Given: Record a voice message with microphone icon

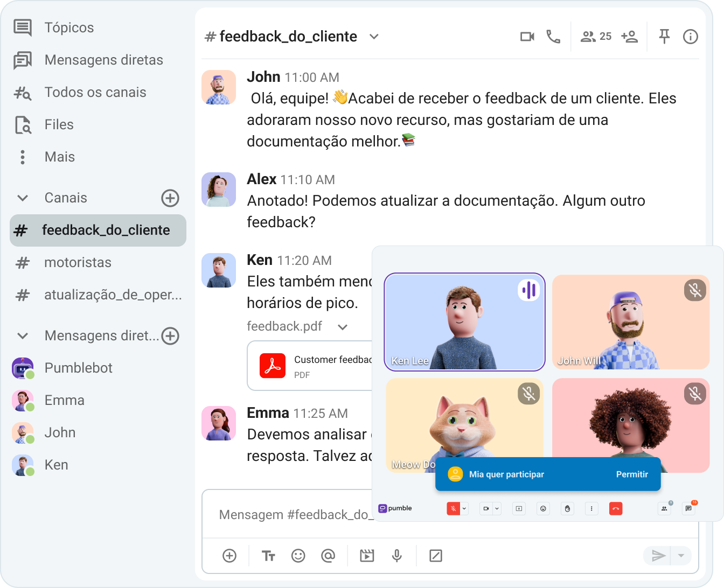Looking at the screenshot, I should pyautogui.click(x=397, y=556).
